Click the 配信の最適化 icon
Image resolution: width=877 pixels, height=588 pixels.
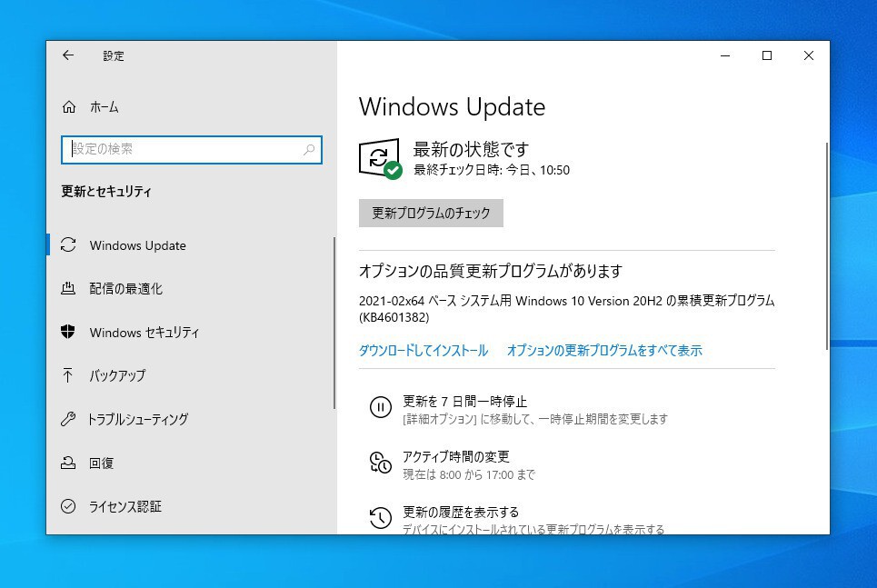(x=68, y=288)
